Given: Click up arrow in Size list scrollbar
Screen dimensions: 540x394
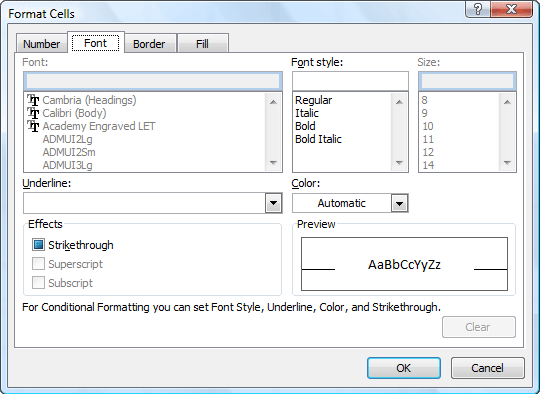Looking at the screenshot, I should pos(507,102).
